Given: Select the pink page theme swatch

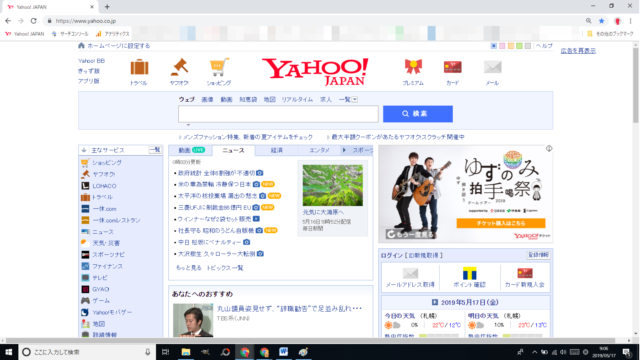Looking at the screenshot, I should 502,46.
